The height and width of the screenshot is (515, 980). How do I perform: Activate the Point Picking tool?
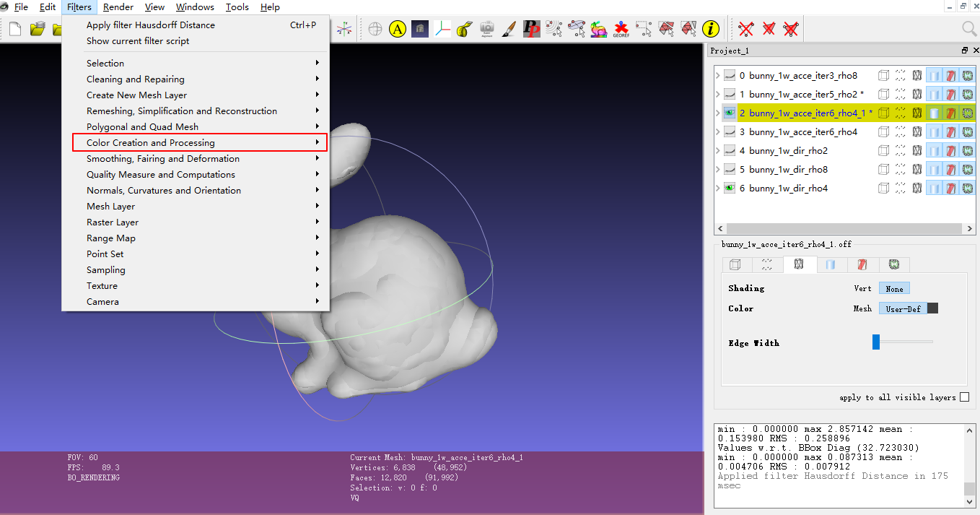556,29
